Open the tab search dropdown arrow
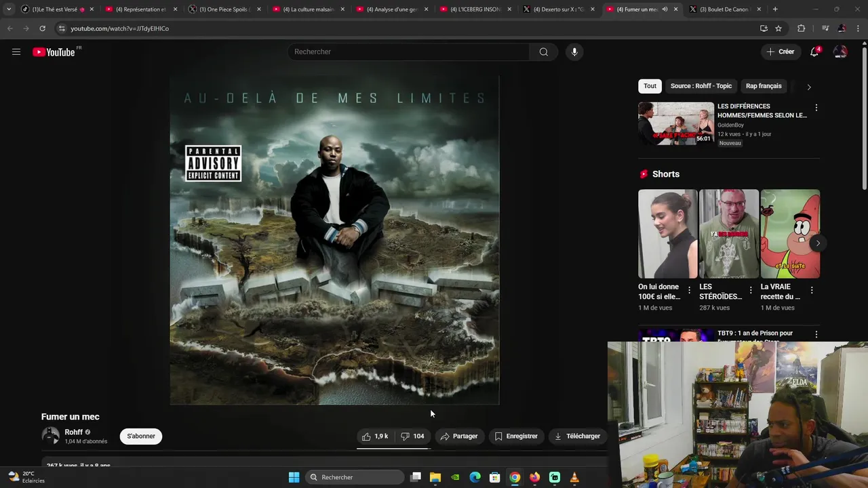Screen dimensions: 868x488 8,9
